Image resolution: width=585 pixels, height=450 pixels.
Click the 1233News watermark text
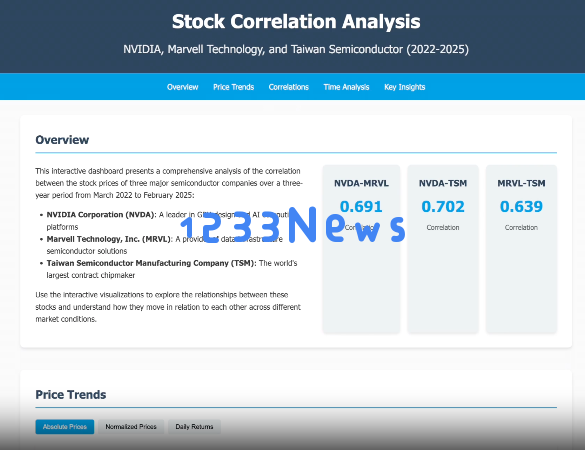click(292, 225)
